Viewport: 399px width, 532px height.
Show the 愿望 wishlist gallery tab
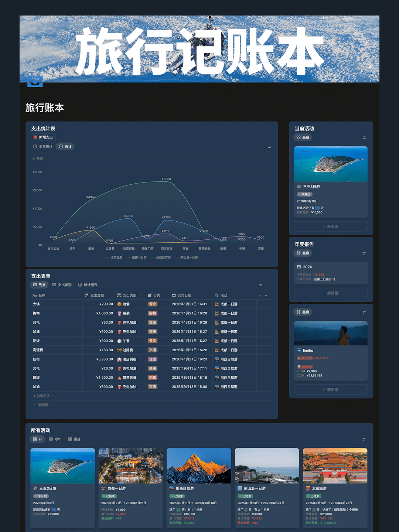point(74,439)
